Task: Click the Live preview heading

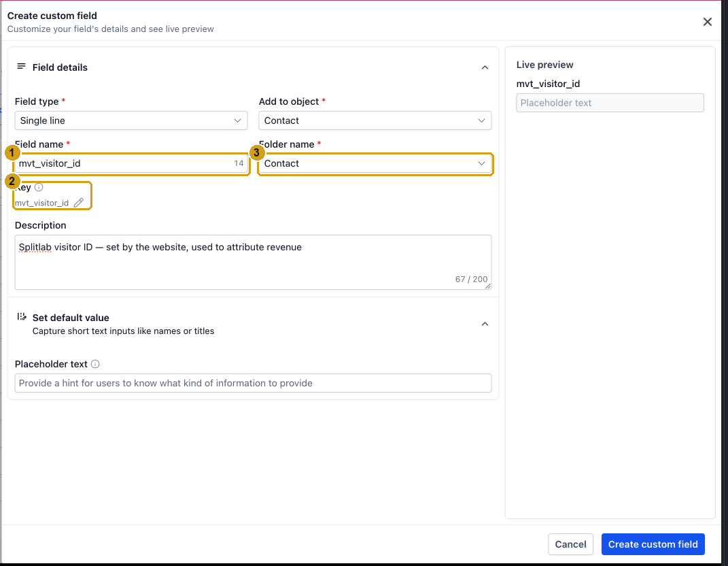Action: click(544, 65)
